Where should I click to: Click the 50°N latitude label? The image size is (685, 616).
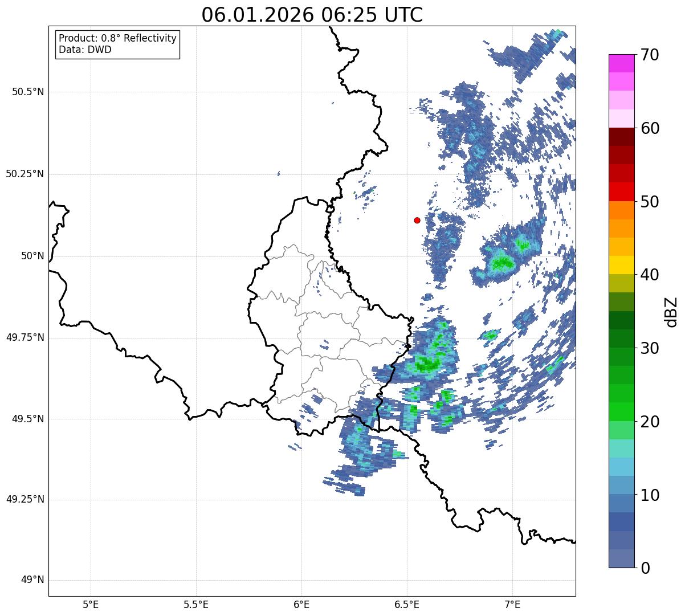pyautogui.click(x=32, y=256)
